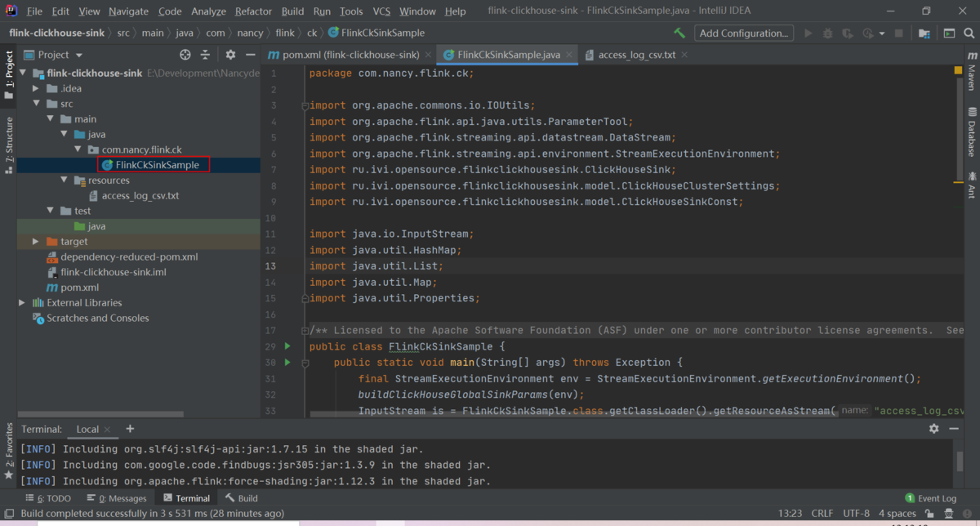This screenshot has height=526, width=980.
Task: Close the Local terminal tab
Action: point(107,430)
